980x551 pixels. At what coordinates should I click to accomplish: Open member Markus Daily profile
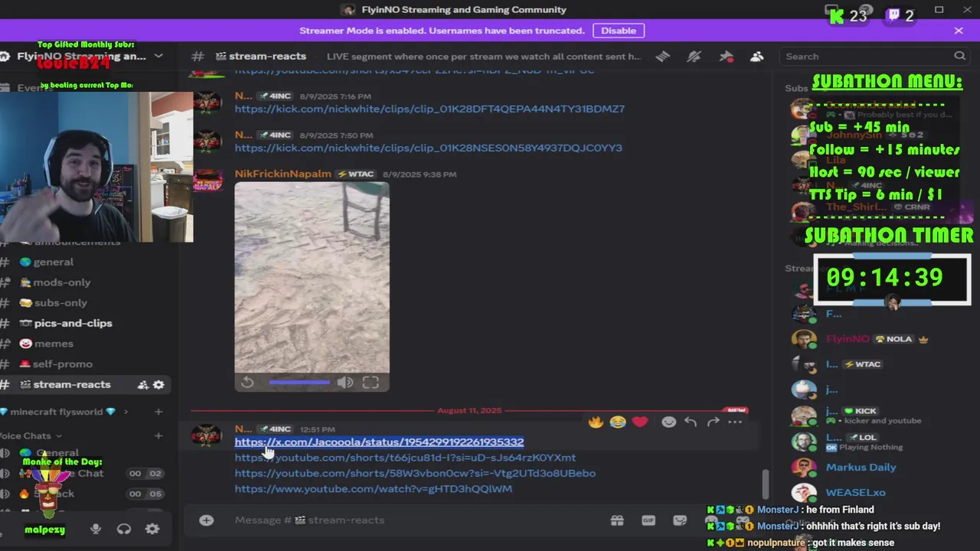click(861, 468)
